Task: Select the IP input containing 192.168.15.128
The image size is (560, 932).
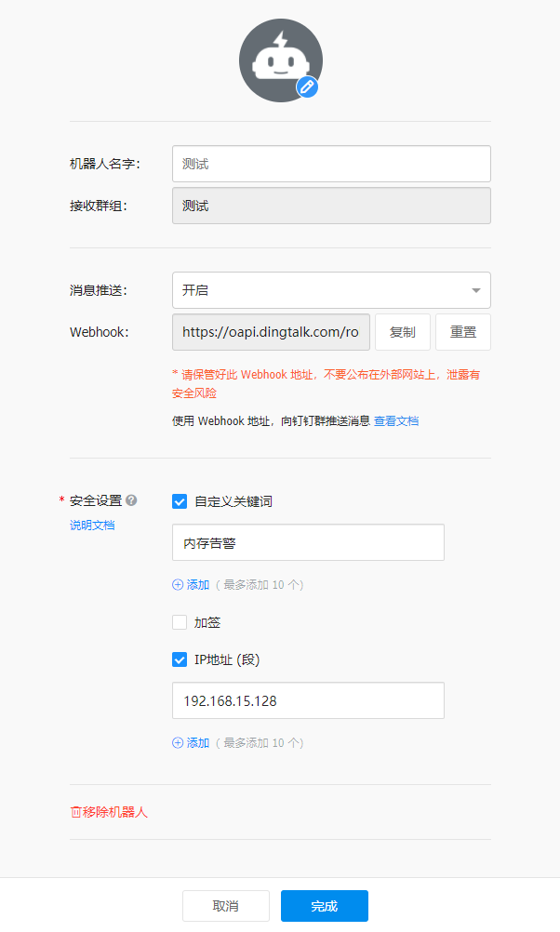Action: [x=308, y=699]
